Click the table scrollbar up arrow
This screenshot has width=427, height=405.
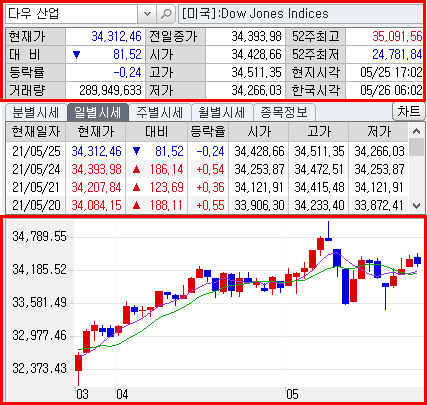416,131
